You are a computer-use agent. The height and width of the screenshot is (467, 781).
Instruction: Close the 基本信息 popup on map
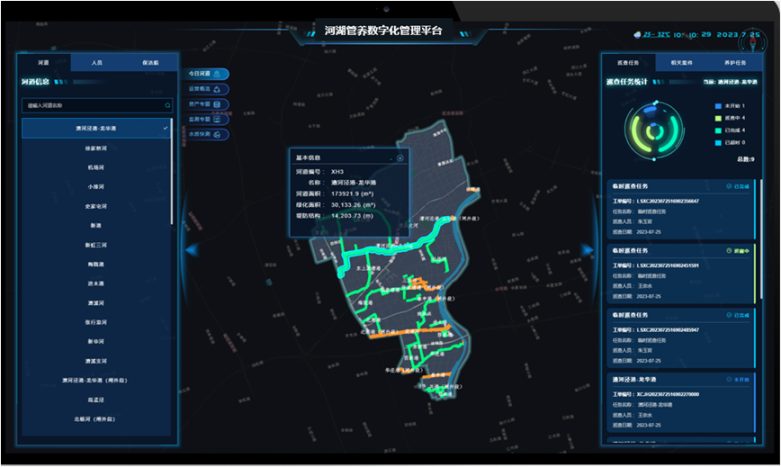point(400,158)
